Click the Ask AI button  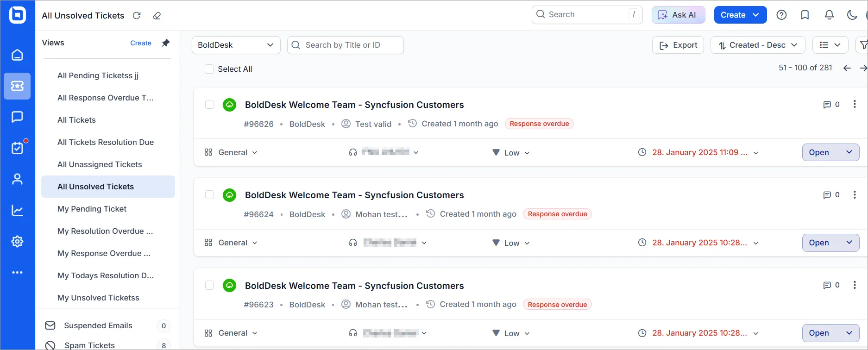[678, 15]
